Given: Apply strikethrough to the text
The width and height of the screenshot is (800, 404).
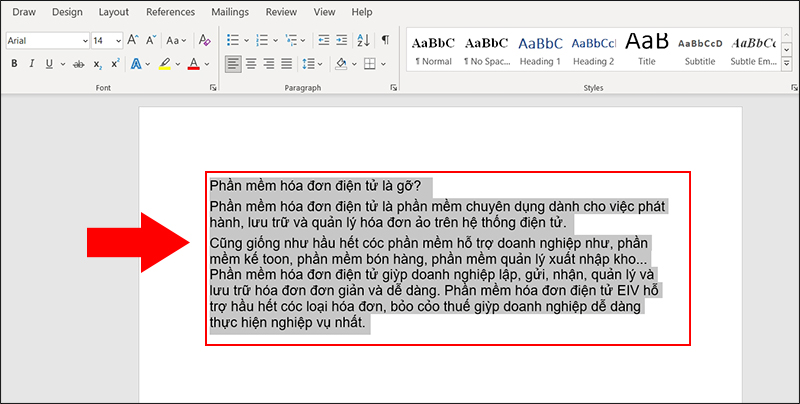Looking at the screenshot, I should [77, 64].
